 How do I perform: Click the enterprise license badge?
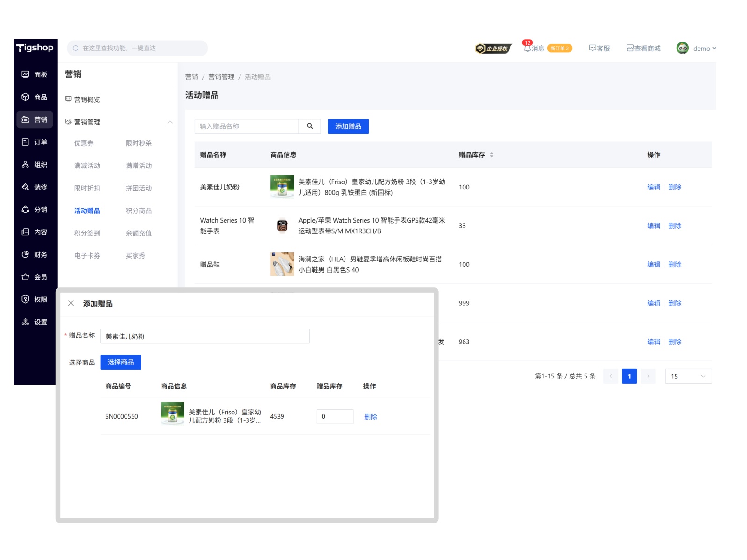click(493, 49)
